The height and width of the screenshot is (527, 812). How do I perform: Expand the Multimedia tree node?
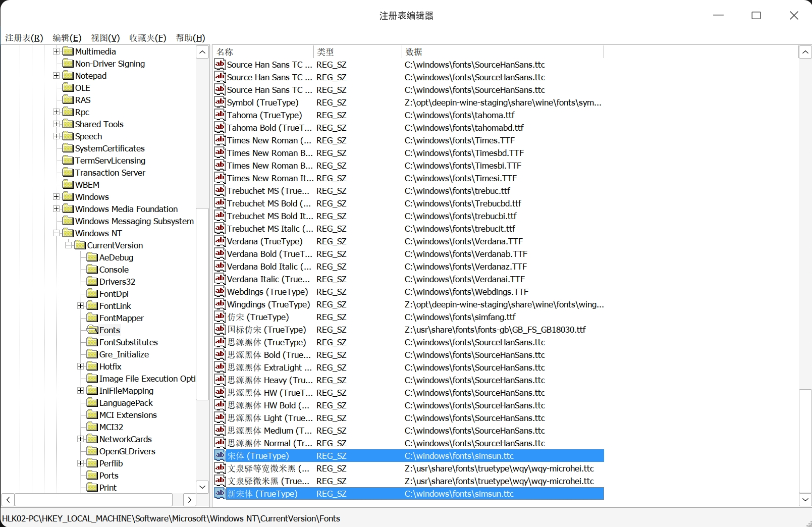tap(56, 51)
